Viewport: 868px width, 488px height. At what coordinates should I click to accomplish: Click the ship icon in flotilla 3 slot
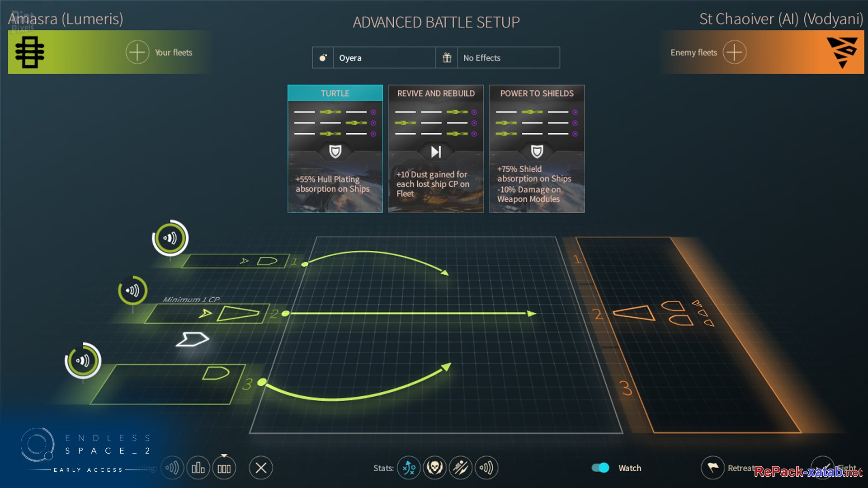point(216,373)
